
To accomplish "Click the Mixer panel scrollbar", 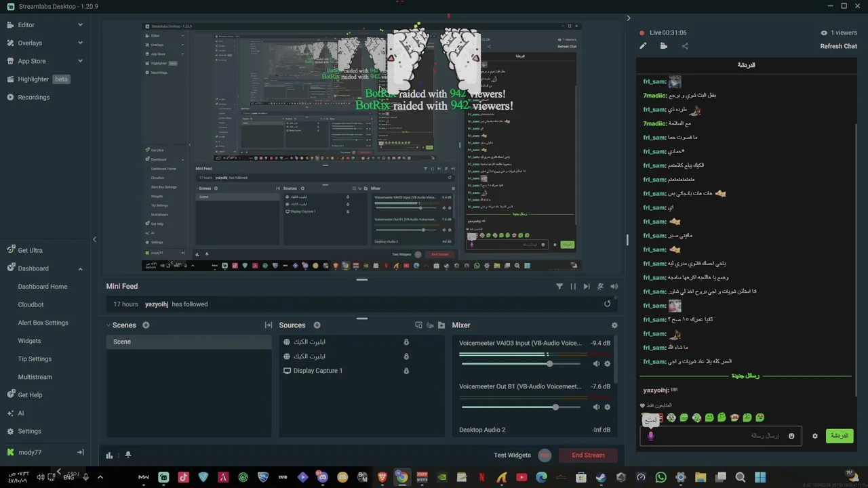I will 616,361.
